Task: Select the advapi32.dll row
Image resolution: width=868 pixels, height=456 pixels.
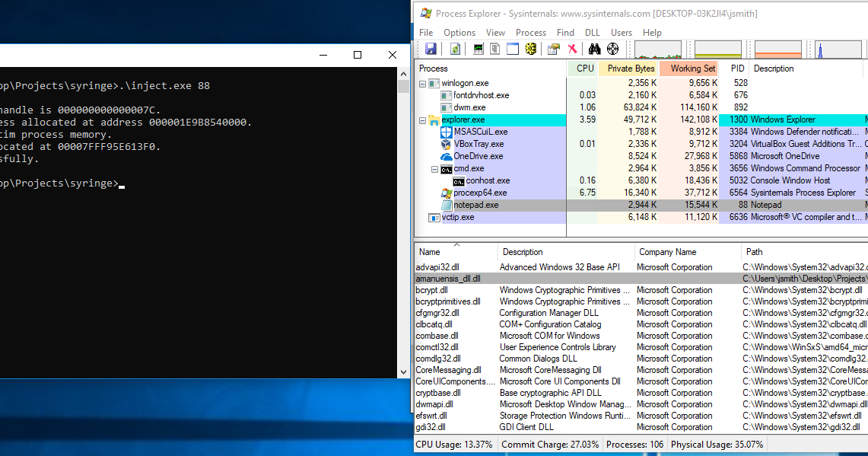Action: point(641,267)
